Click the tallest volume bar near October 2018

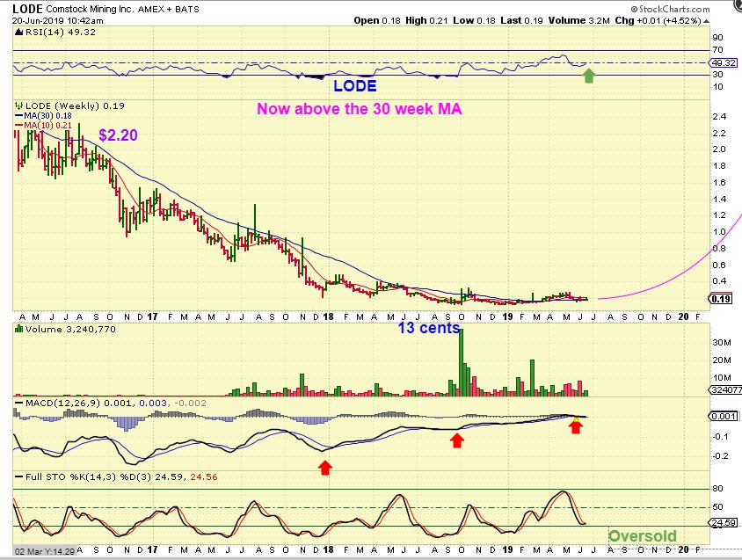[x=461, y=362]
